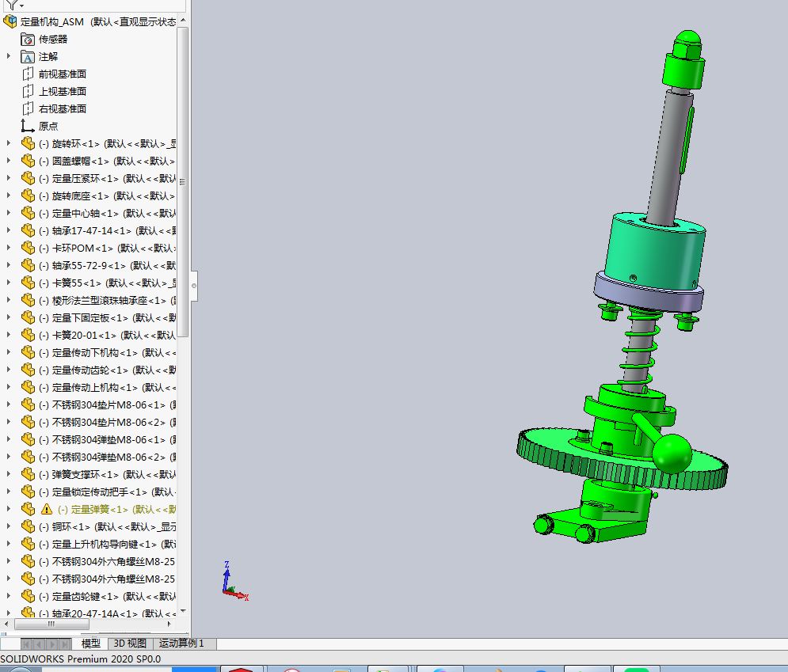The image size is (788, 672).
Task: Expand the 卡环POM<1> component node
Action: 8,248
